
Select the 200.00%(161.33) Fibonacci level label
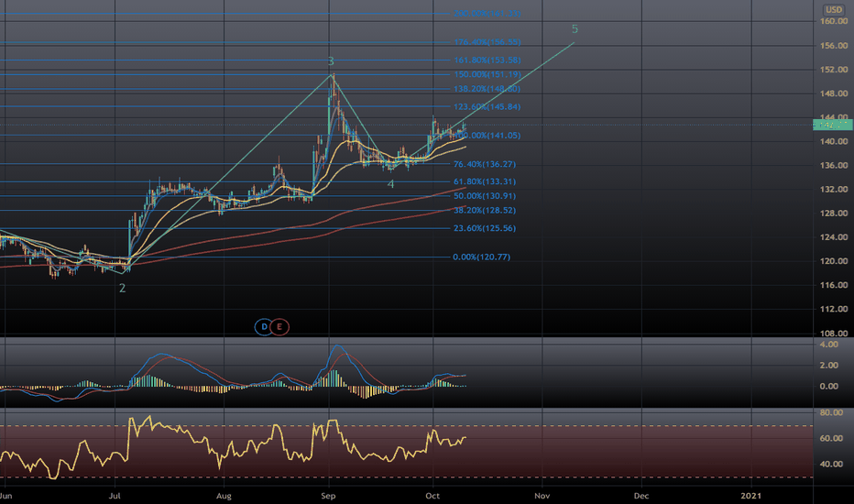click(487, 13)
